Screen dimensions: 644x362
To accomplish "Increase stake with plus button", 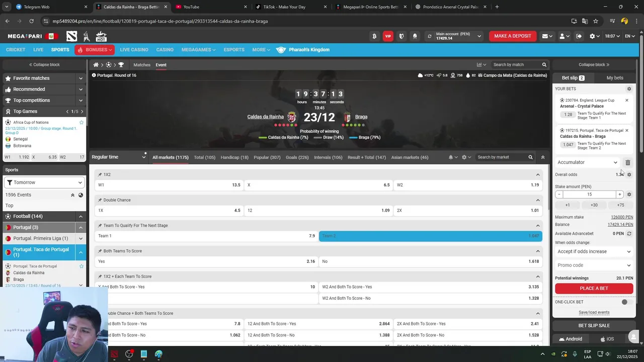I will click(x=620, y=195).
